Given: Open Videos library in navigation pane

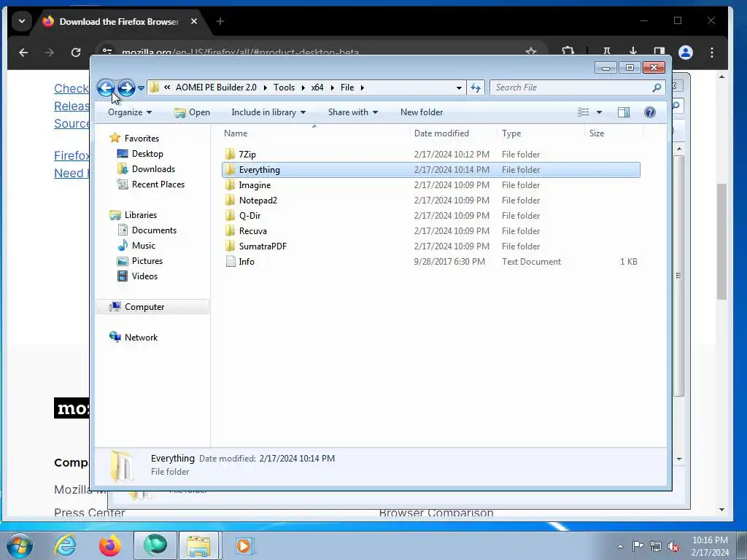Looking at the screenshot, I should (x=144, y=276).
